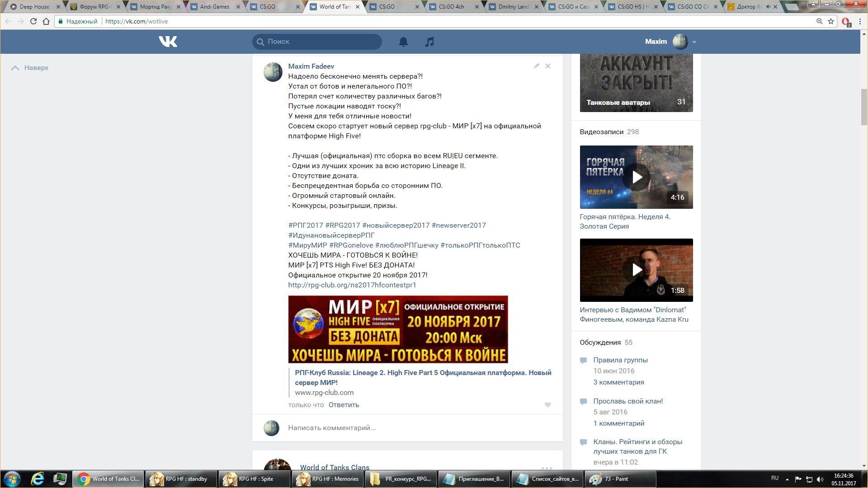Switch to the CS:GO 4ch tab
The image size is (868, 488).
pos(452,7)
